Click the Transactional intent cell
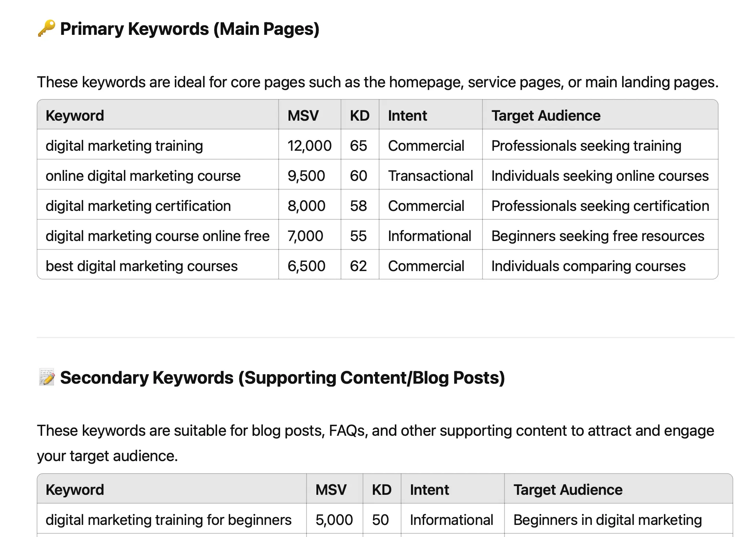756x537 pixels. (430, 176)
